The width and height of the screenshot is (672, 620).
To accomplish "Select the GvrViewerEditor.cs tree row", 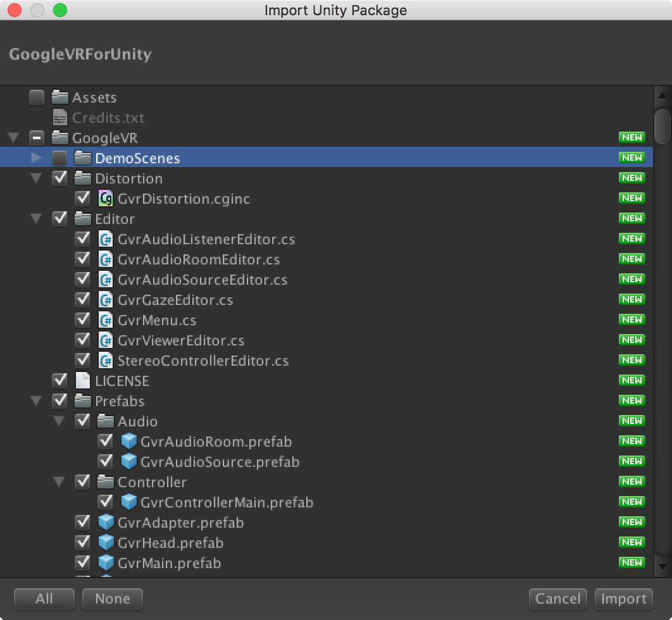I will point(181,340).
